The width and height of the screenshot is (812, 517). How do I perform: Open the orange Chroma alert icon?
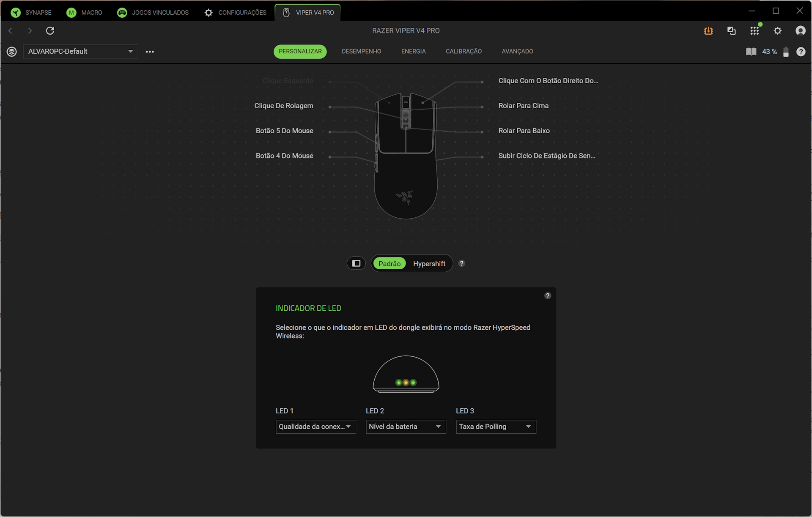[708, 30]
